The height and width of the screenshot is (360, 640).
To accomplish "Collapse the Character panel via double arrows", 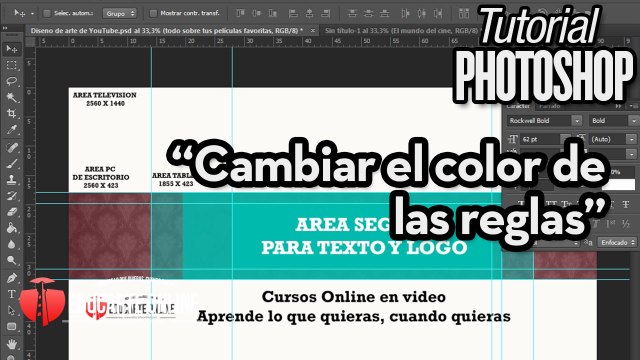I will (619, 106).
